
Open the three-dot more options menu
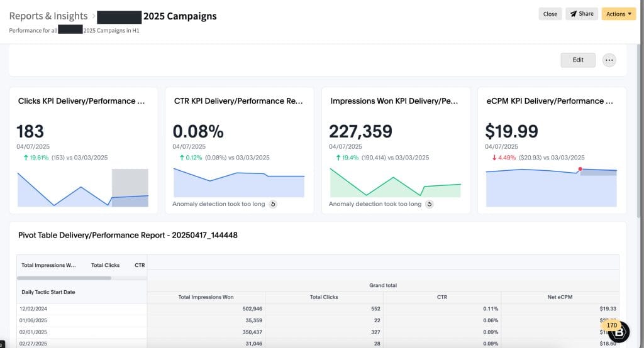(x=609, y=60)
